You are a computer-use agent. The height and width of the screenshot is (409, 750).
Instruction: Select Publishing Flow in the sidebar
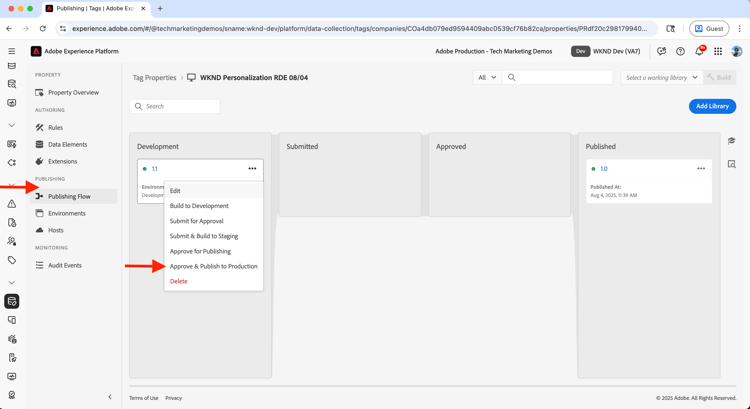tap(73, 197)
